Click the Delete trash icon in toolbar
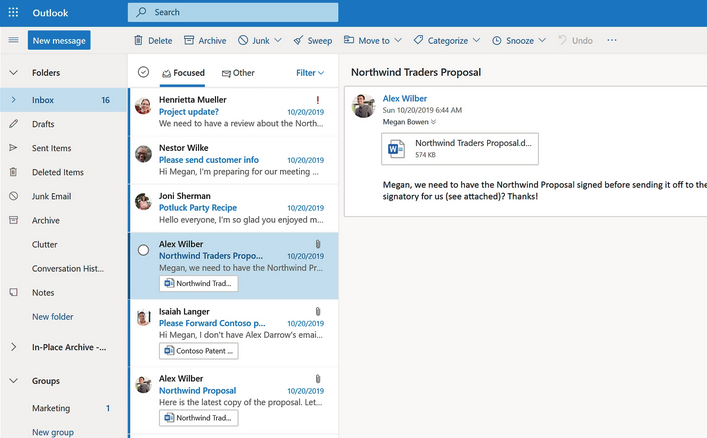The image size is (707, 438). point(139,41)
